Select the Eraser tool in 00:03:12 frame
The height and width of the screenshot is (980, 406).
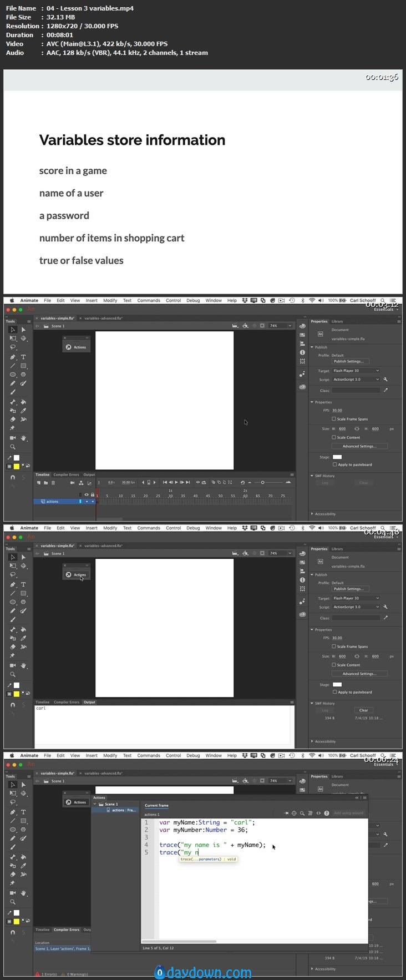point(13,420)
